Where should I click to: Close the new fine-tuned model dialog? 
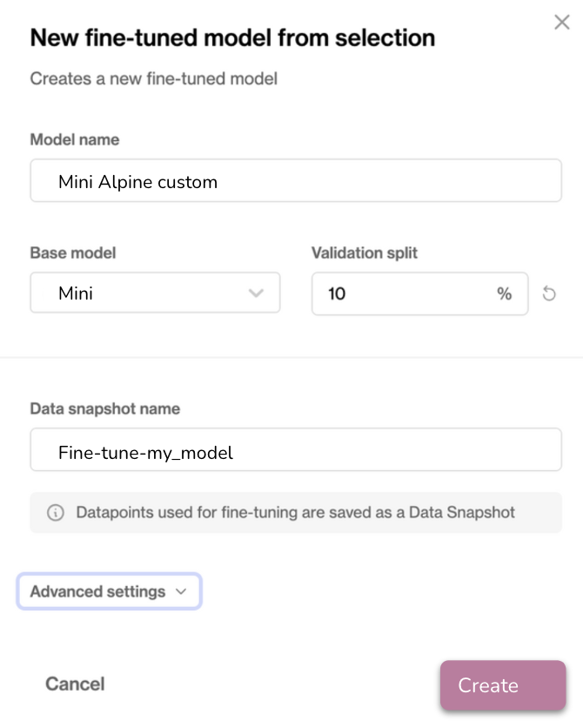(x=562, y=23)
